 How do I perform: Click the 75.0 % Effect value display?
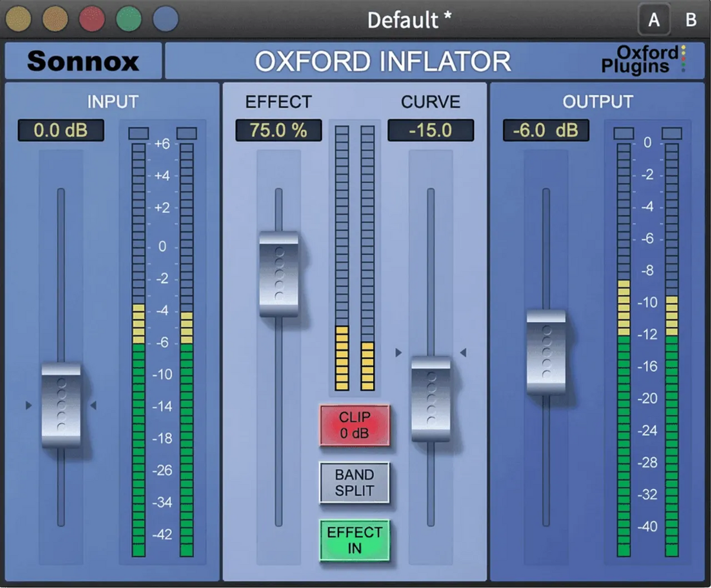(278, 130)
